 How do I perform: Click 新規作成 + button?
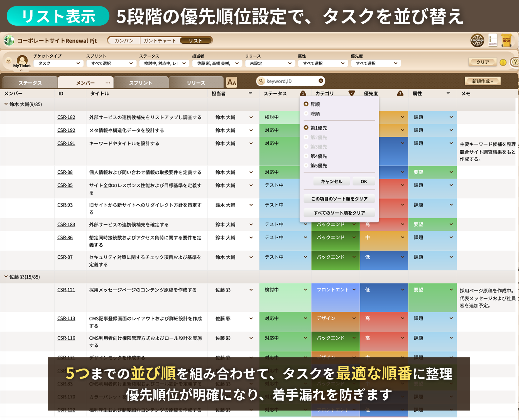coord(483,81)
